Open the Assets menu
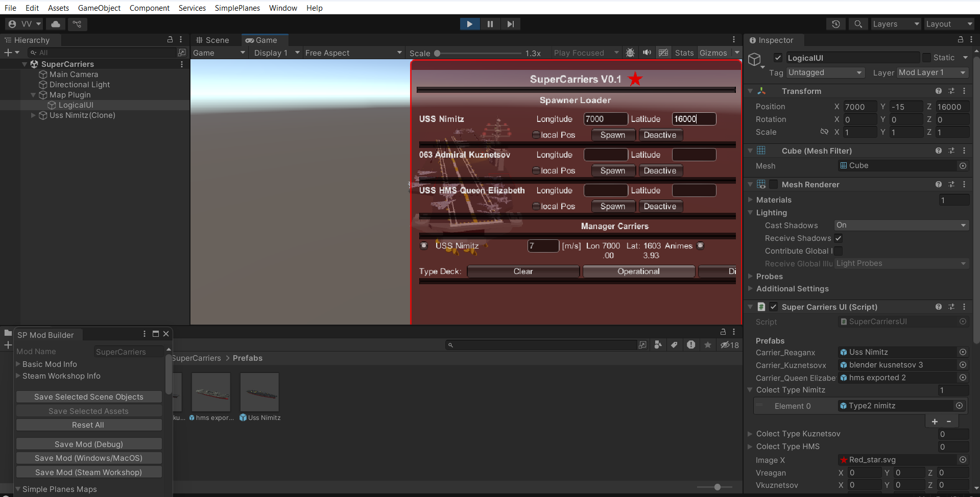Screen dimensions: 980x497 point(58,8)
